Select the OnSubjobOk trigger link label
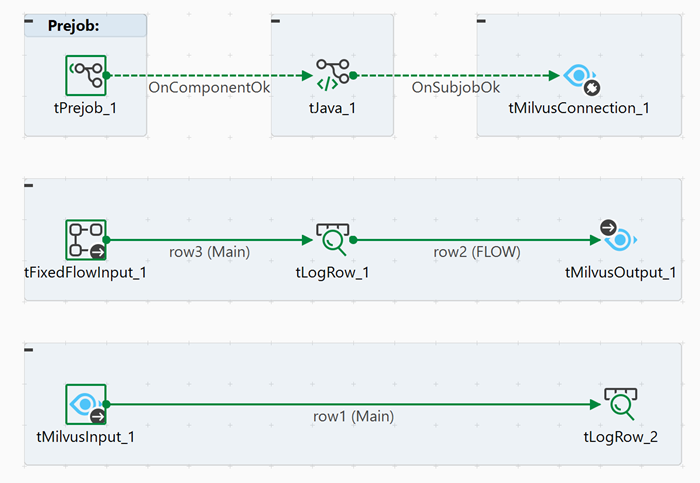700x483 pixels. point(456,87)
